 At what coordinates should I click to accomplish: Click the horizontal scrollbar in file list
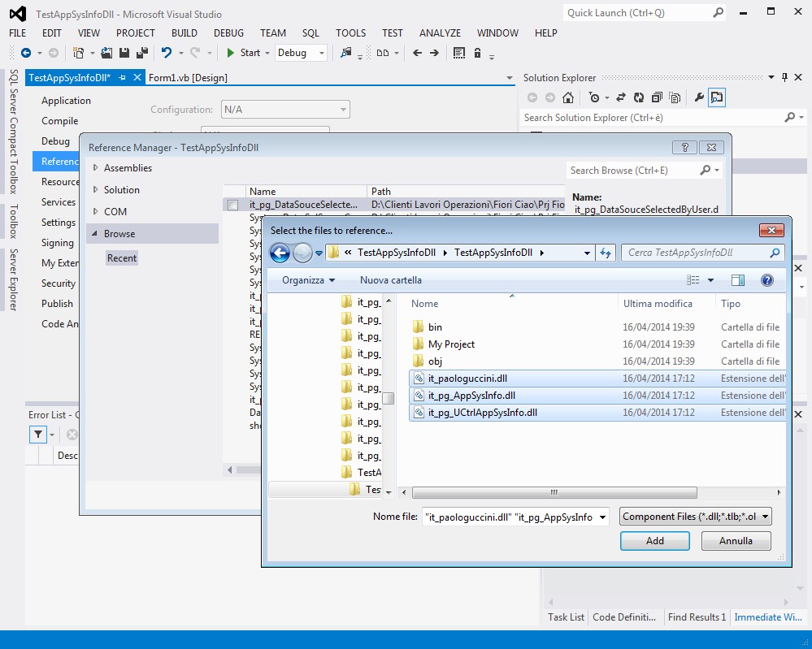(554, 492)
